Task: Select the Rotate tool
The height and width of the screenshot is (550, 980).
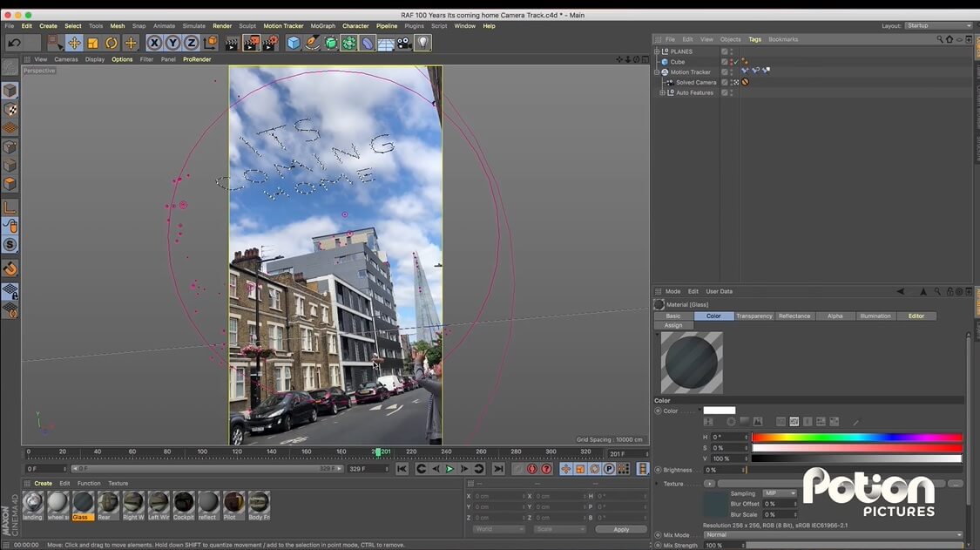Action: [112, 43]
